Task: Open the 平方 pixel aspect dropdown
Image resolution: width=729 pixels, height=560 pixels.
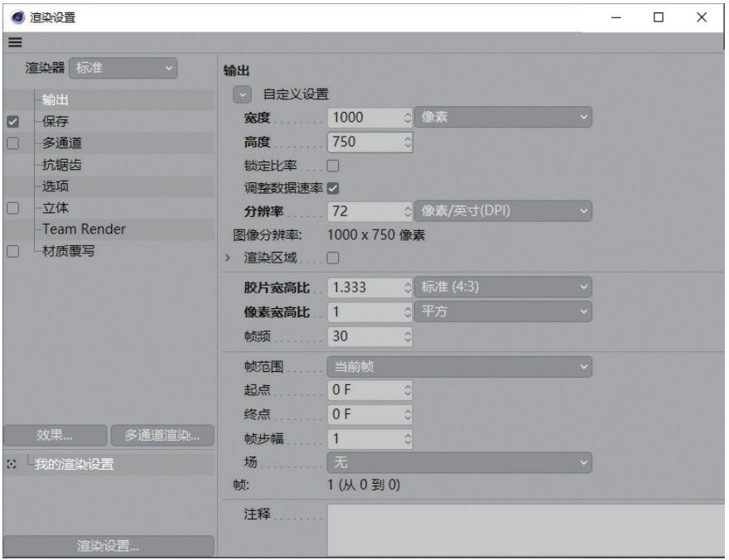Action: [503, 311]
